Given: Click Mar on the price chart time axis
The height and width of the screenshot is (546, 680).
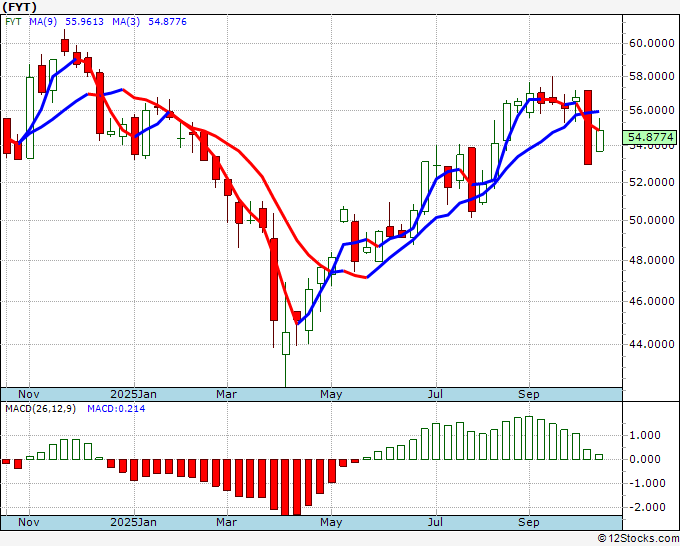Looking at the screenshot, I should point(227,394).
